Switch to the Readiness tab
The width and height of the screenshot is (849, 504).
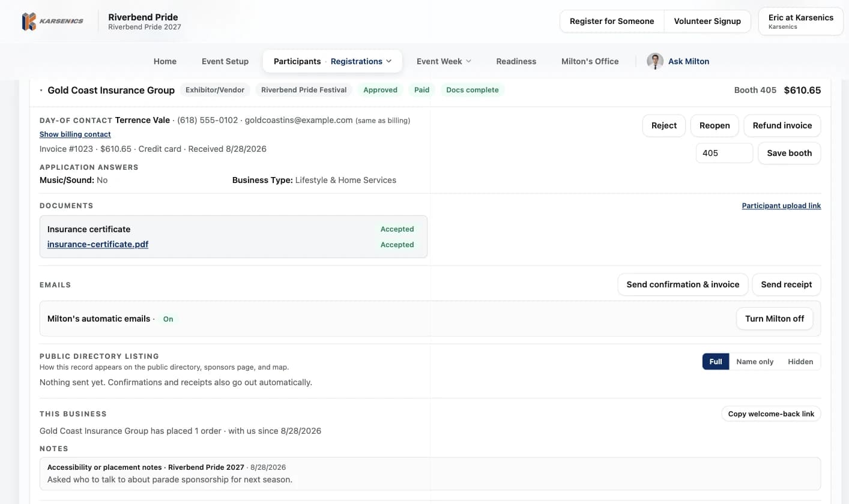coord(516,61)
